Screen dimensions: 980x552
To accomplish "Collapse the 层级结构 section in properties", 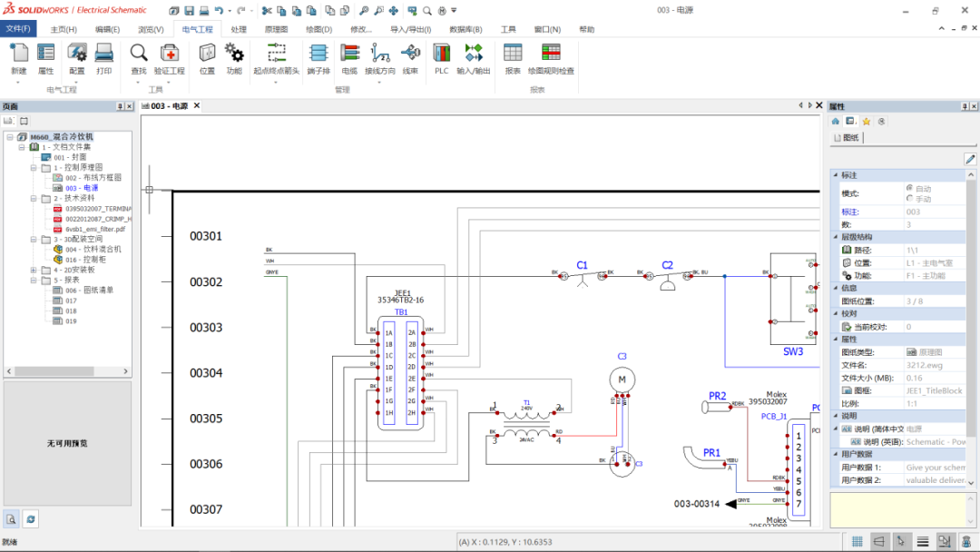I will coord(835,236).
